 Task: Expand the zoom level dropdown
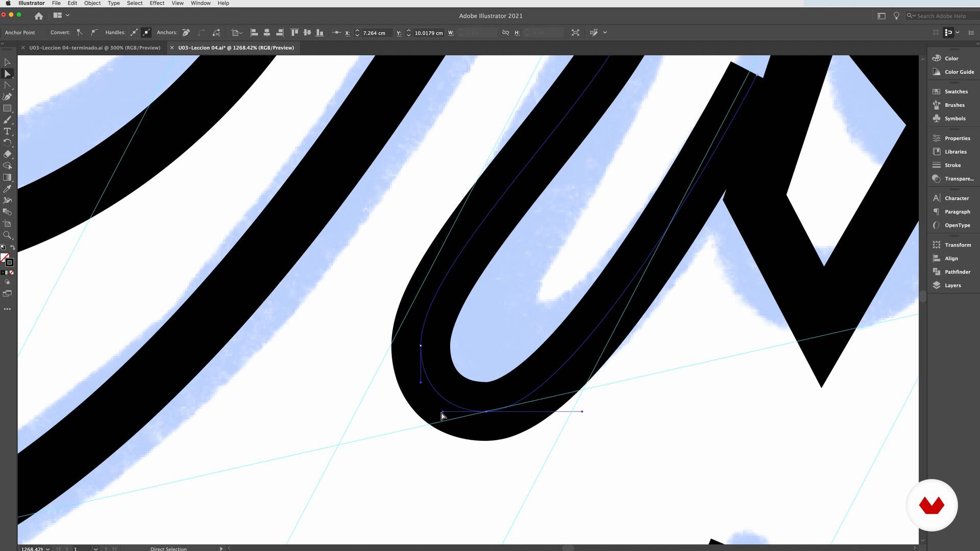coord(47,549)
